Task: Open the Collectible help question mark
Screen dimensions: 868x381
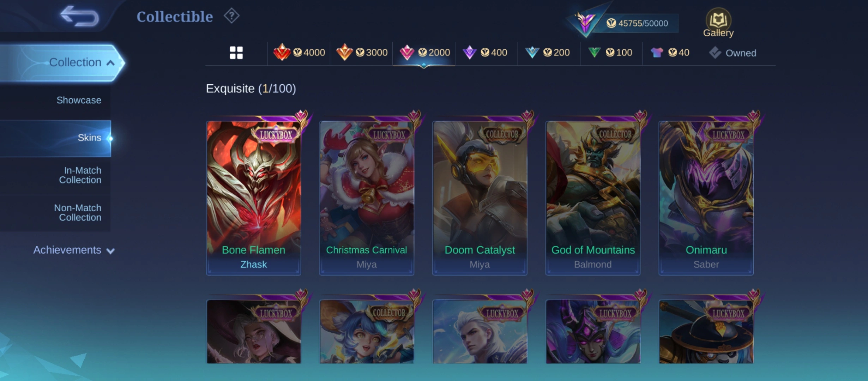Action: pyautogui.click(x=231, y=16)
